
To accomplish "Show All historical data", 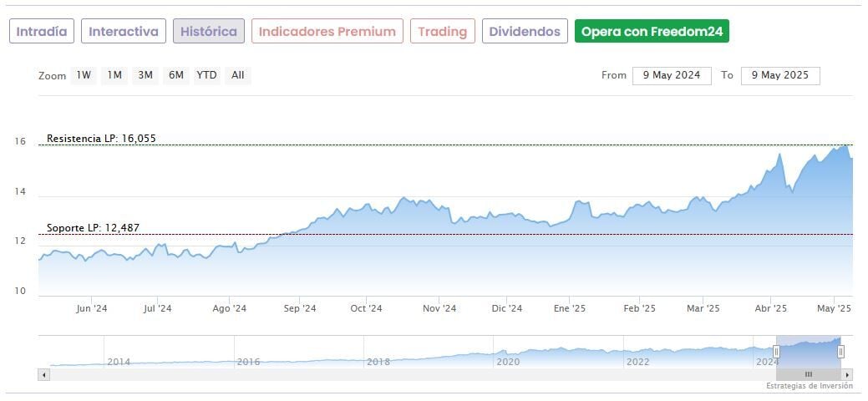I will tap(238, 75).
